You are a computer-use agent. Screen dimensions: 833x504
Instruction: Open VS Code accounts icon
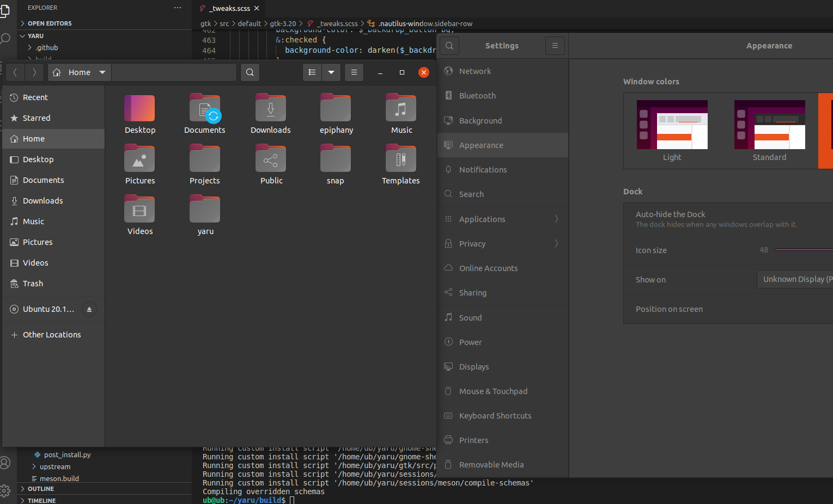click(x=5, y=463)
